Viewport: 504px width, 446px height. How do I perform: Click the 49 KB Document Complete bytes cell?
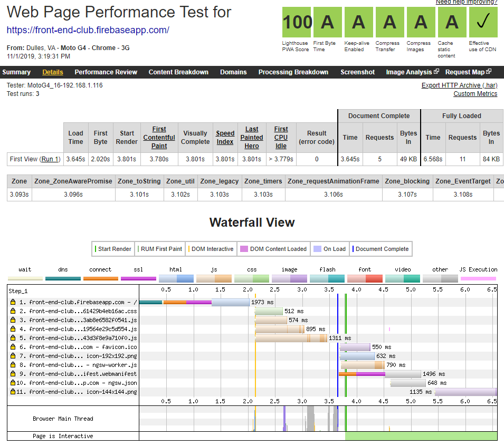pyautogui.click(x=408, y=159)
